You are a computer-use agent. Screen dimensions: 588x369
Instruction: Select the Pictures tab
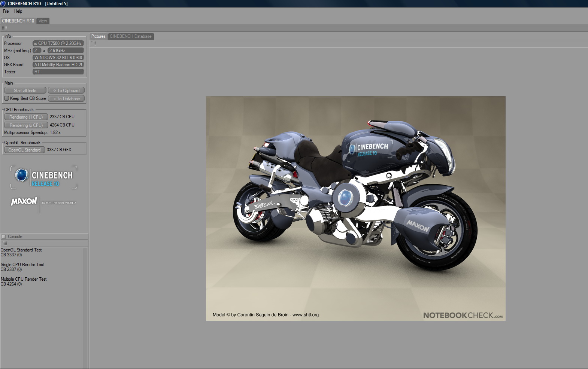click(x=98, y=36)
